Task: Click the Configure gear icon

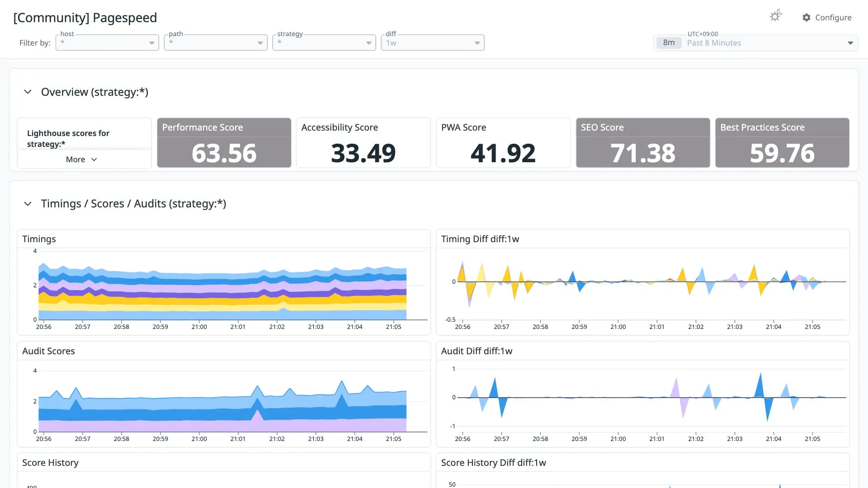Action: [807, 18]
